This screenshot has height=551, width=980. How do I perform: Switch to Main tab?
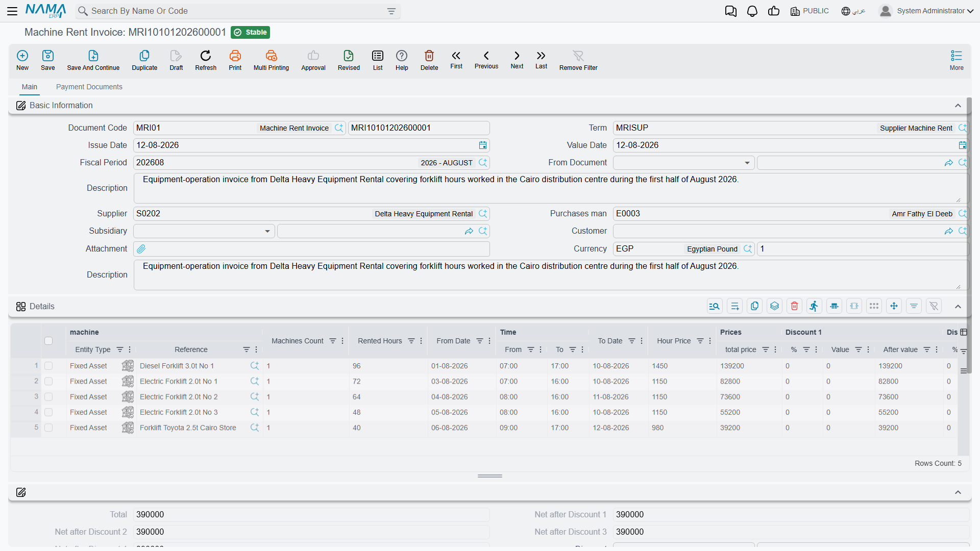tap(30, 87)
